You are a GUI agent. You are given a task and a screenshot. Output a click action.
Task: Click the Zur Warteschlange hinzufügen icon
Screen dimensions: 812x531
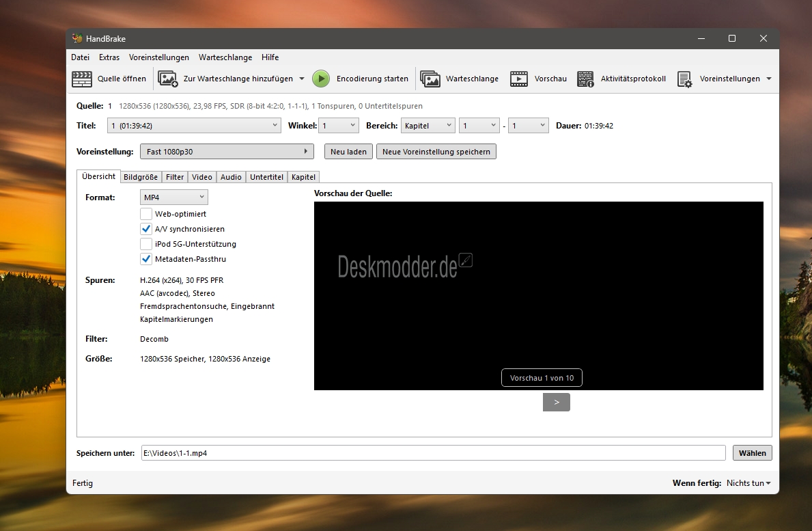click(x=168, y=79)
